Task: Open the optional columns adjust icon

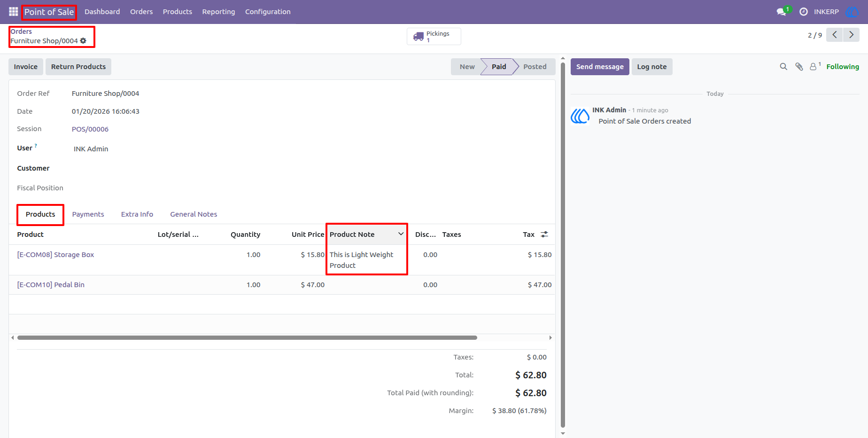Action: (x=544, y=234)
